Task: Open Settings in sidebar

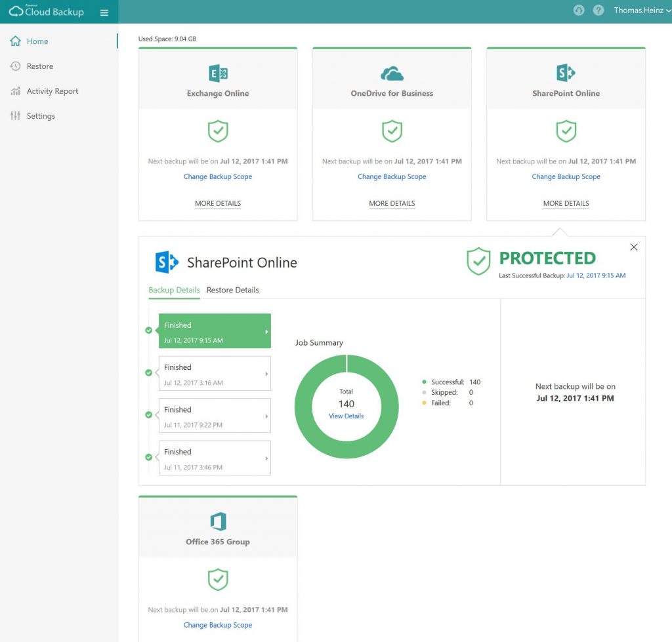Action: pyautogui.click(x=41, y=115)
